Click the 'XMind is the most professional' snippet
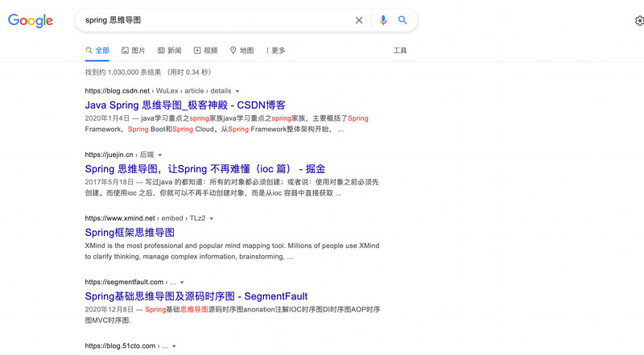Image resolution: width=644 pixels, height=355 pixels. (x=232, y=251)
